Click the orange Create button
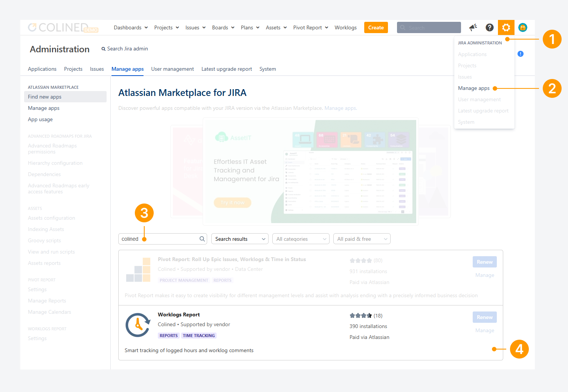The image size is (568, 392). click(x=376, y=27)
